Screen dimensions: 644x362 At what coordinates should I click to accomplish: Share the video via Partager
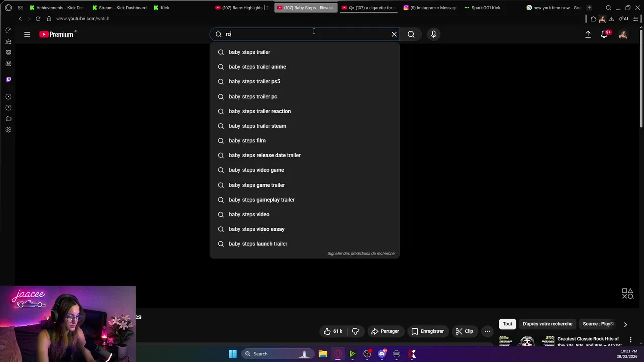click(385, 331)
